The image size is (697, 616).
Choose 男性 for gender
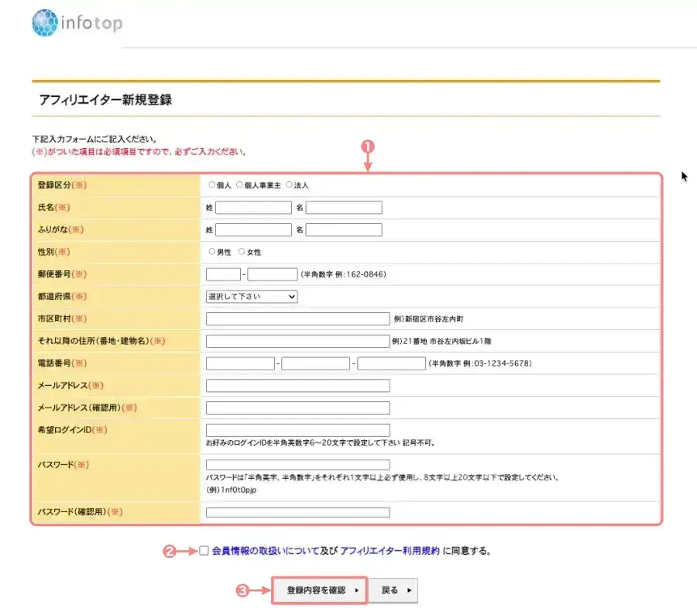[211, 251]
